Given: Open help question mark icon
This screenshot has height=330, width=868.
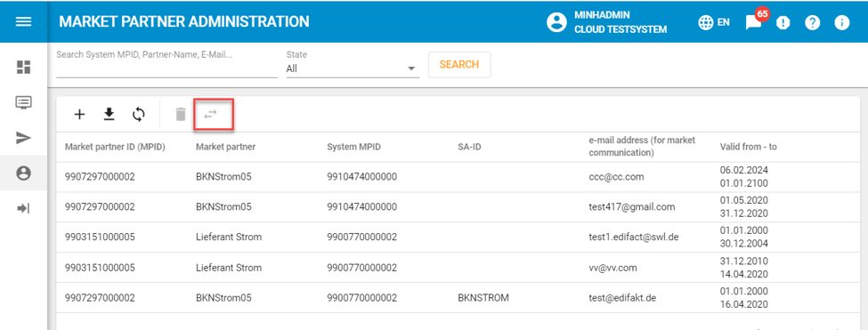Looking at the screenshot, I should coord(812,22).
